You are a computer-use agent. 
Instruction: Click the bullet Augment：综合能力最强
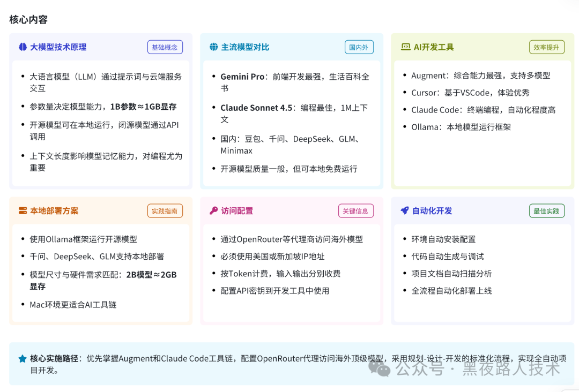pos(481,76)
